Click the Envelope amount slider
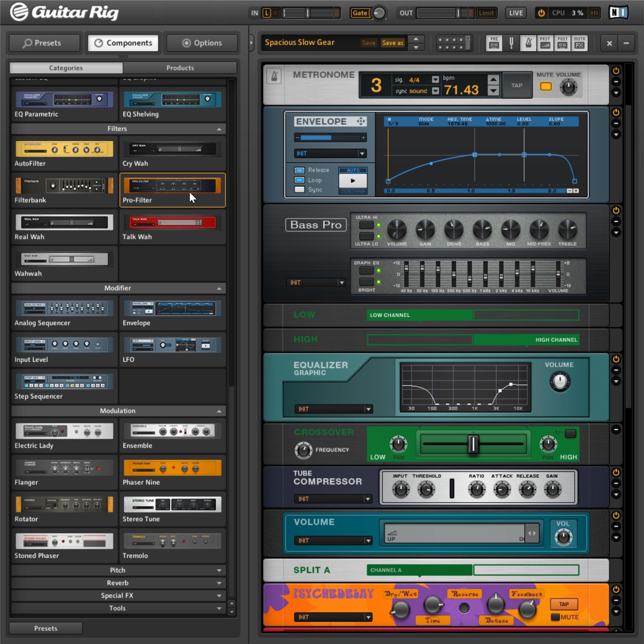Image resolution: width=644 pixels, height=644 pixels. (331, 137)
